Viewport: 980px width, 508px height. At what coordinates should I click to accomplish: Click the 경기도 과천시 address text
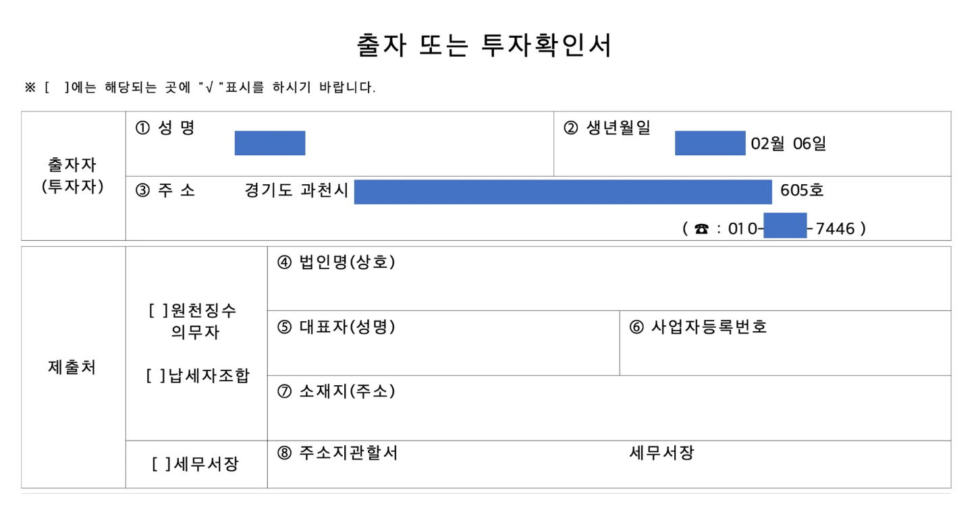click(296, 191)
